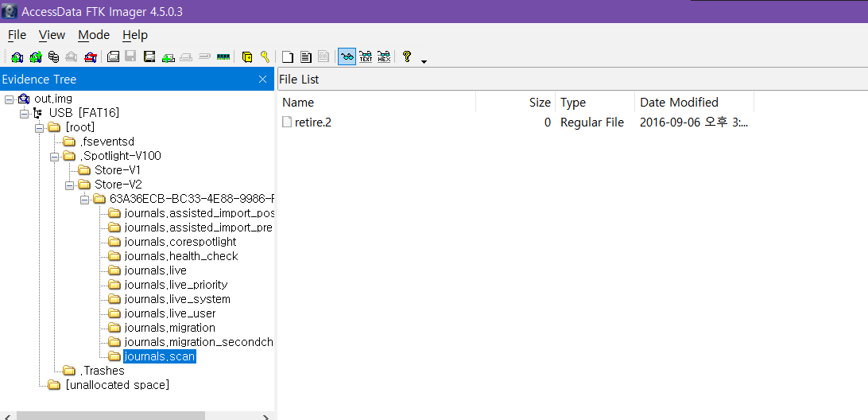Select the .Spotlight-V100 folder

pos(120,156)
